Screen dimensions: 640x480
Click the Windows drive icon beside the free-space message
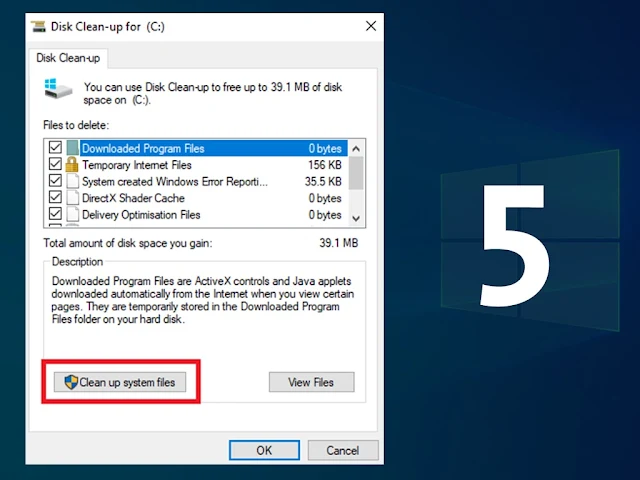58,89
